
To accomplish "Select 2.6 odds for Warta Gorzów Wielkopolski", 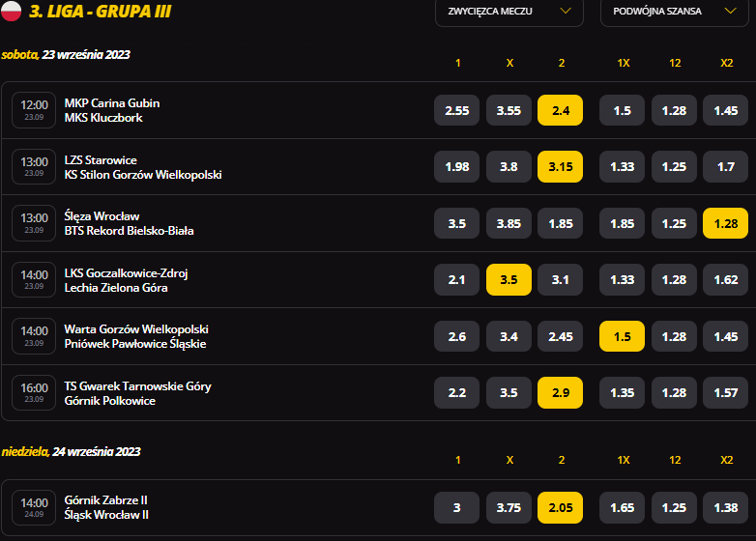I will pyautogui.click(x=456, y=336).
